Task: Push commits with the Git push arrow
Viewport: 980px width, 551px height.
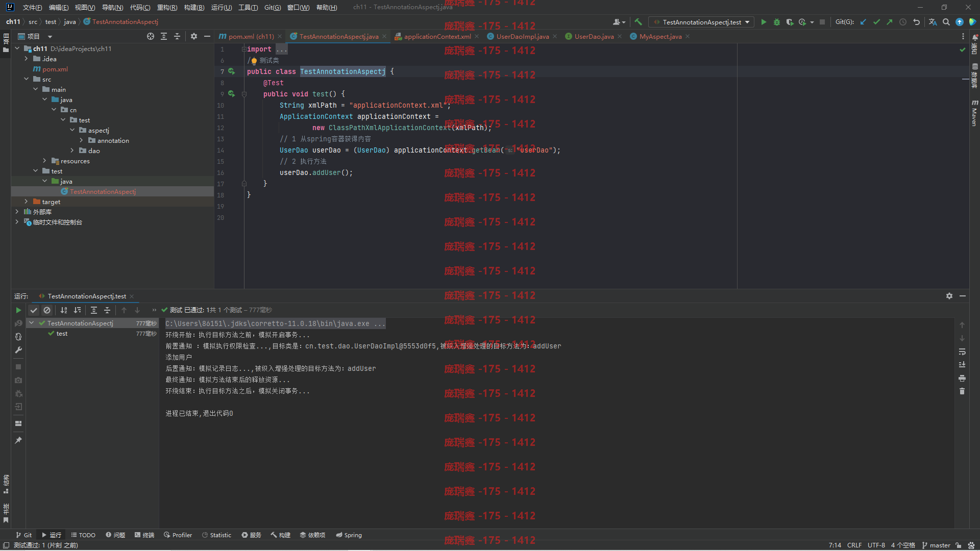Action: (890, 22)
